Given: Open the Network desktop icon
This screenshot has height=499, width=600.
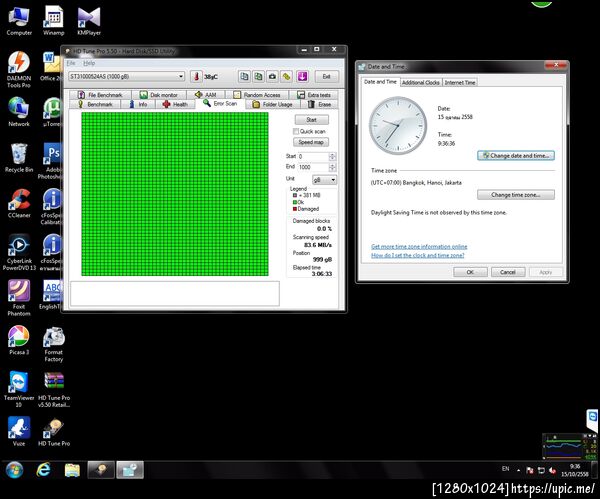Looking at the screenshot, I should [x=19, y=112].
